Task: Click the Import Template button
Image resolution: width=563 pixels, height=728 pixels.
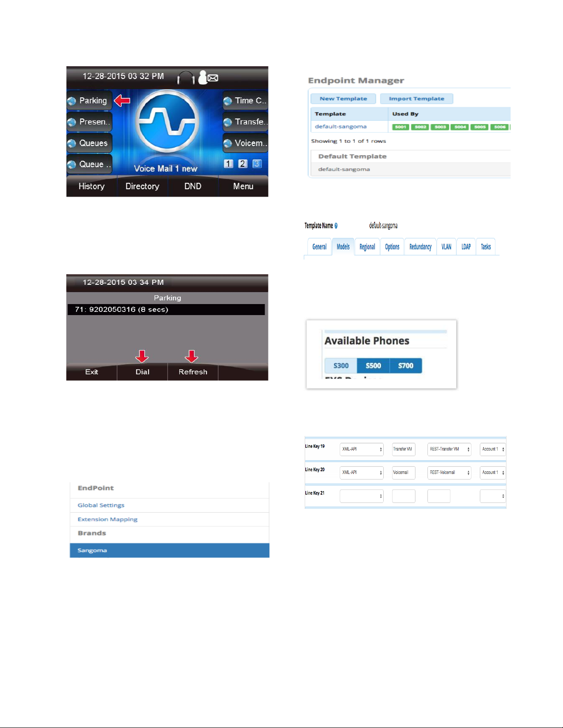Action: click(416, 99)
